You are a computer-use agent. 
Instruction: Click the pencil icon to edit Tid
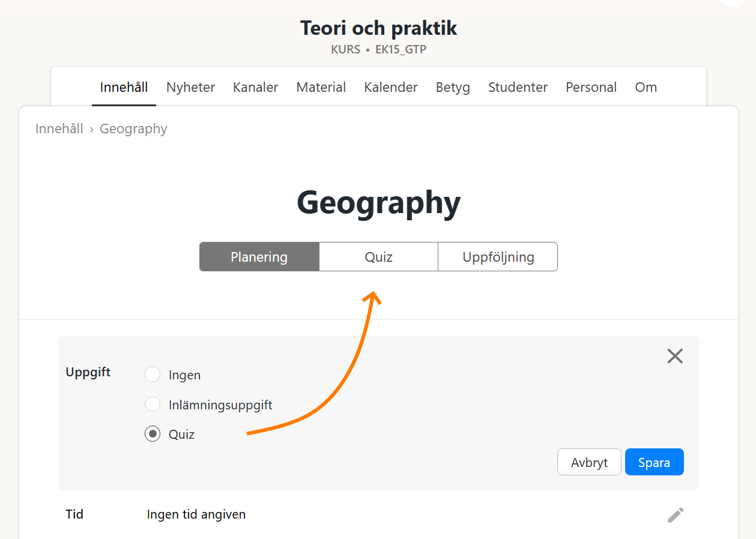coord(676,515)
